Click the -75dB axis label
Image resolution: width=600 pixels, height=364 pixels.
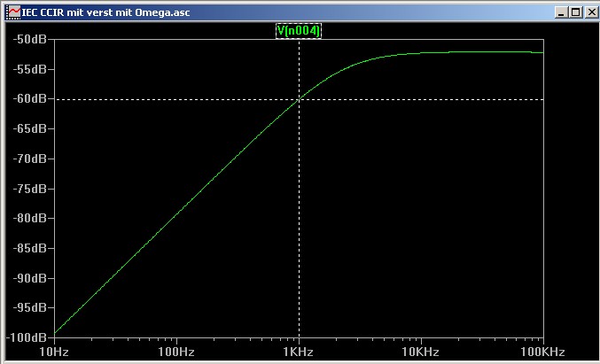click(x=29, y=189)
